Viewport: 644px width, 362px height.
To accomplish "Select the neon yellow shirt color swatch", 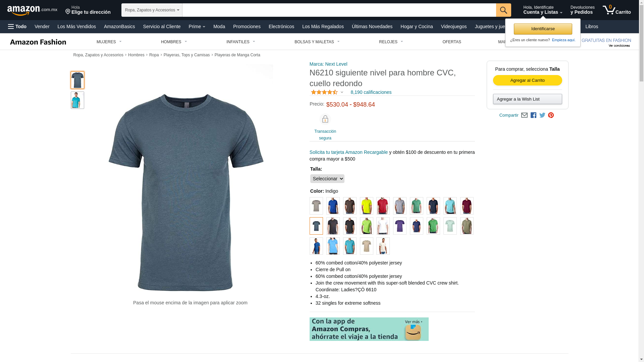I will pyautogui.click(x=366, y=206).
